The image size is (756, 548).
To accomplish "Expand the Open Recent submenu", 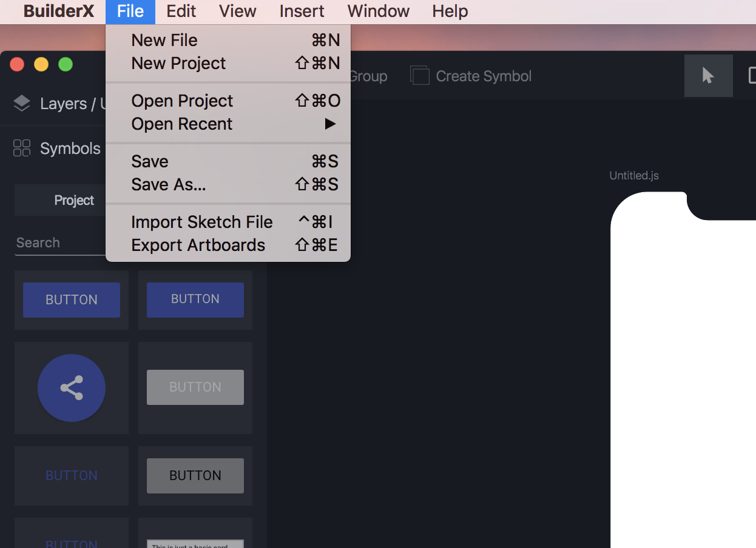I will tap(228, 124).
